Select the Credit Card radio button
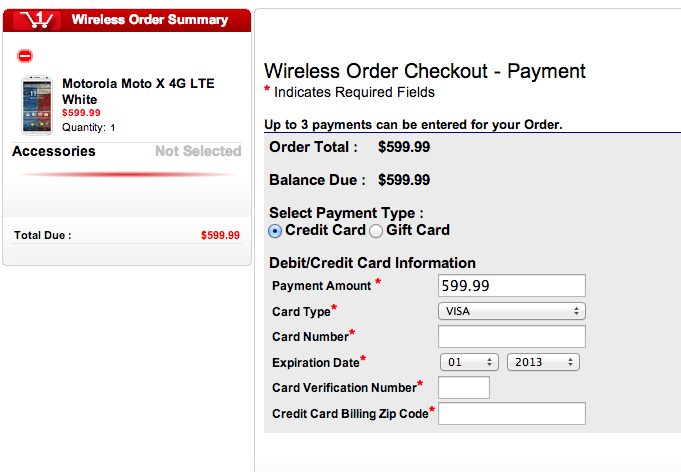The width and height of the screenshot is (681, 472). 275,231
